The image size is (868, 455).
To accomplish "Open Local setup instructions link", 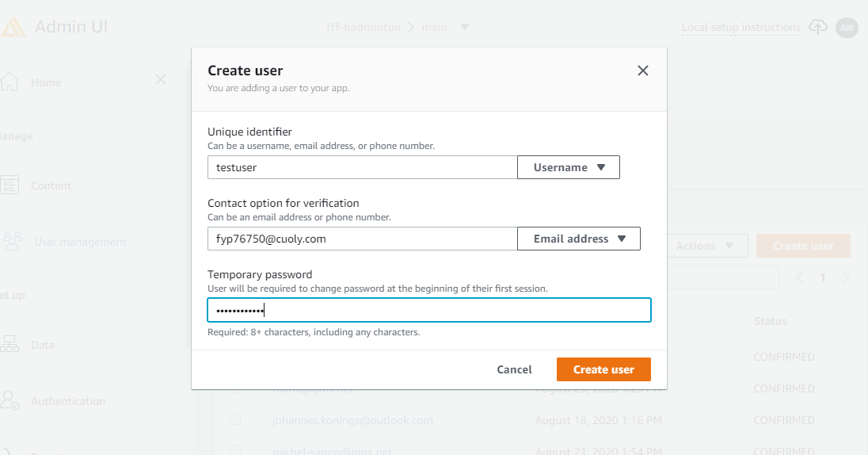I will click(741, 27).
